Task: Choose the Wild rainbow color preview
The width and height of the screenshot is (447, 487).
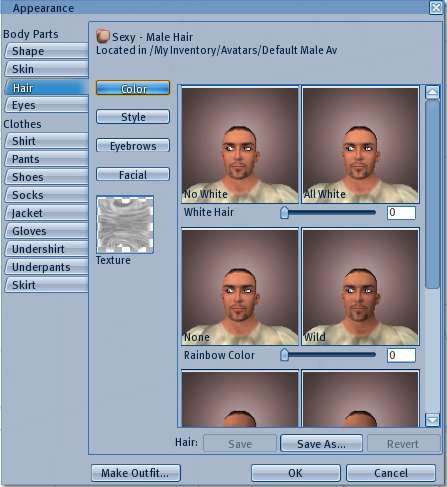Action: click(361, 287)
